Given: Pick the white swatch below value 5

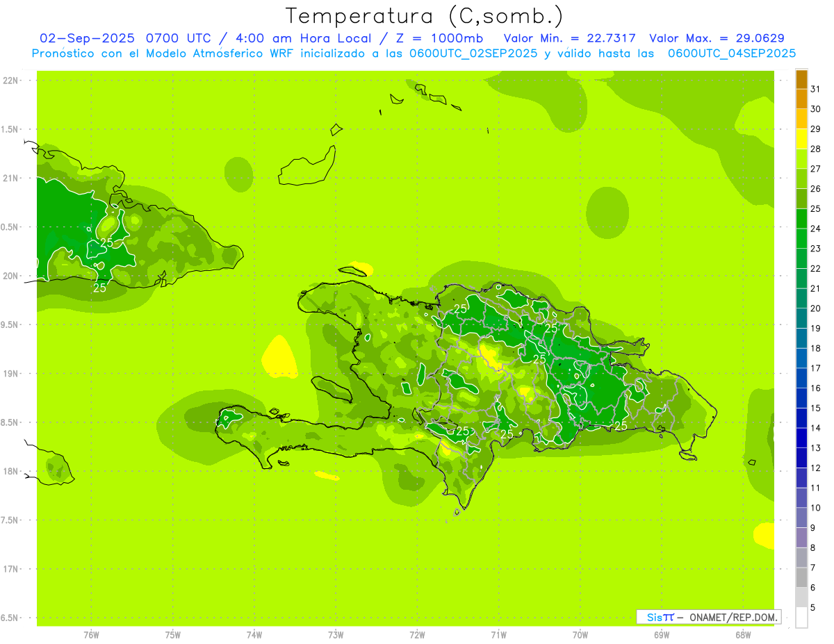Looking at the screenshot, I should (x=801, y=618).
